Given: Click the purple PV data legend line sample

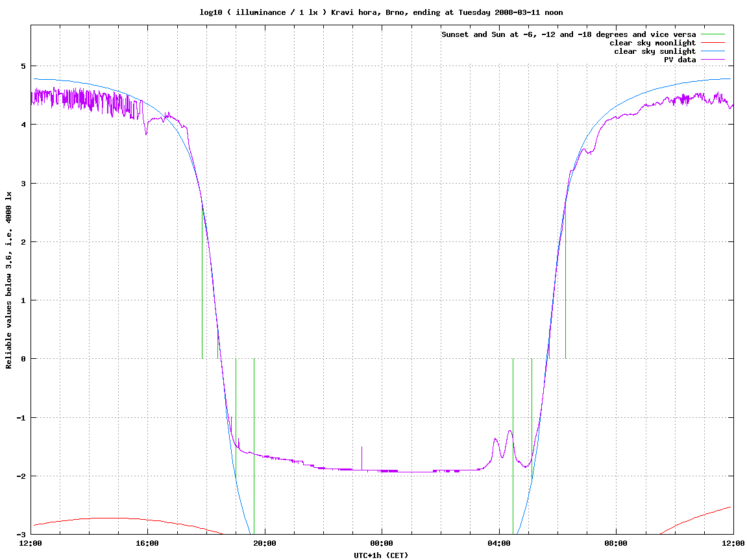Looking at the screenshot, I should (x=713, y=60).
